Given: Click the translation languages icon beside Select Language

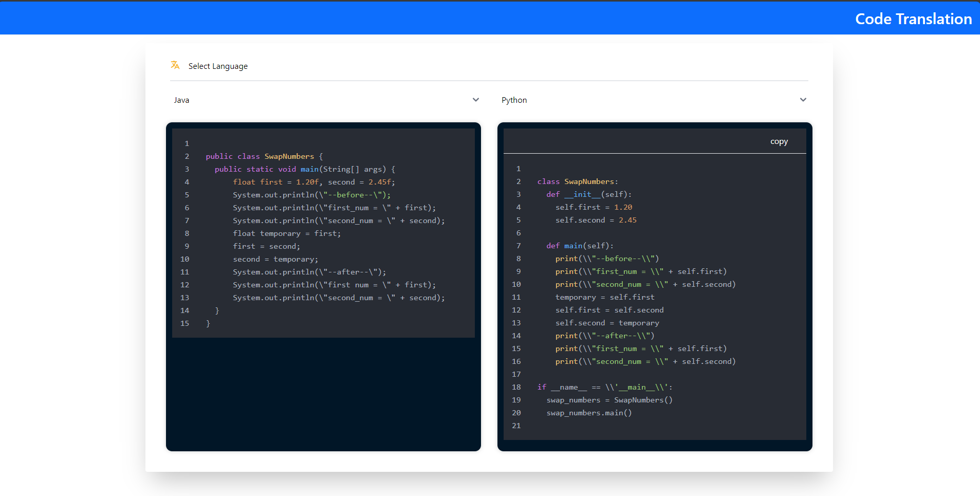Looking at the screenshot, I should click(x=175, y=65).
